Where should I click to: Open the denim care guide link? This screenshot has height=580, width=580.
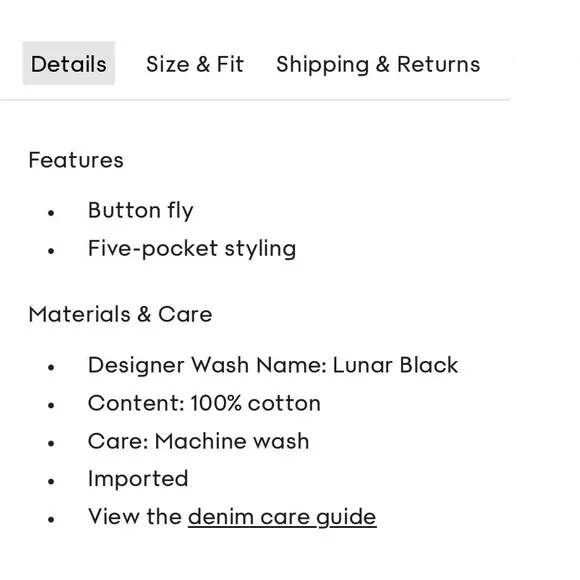point(282,516)
